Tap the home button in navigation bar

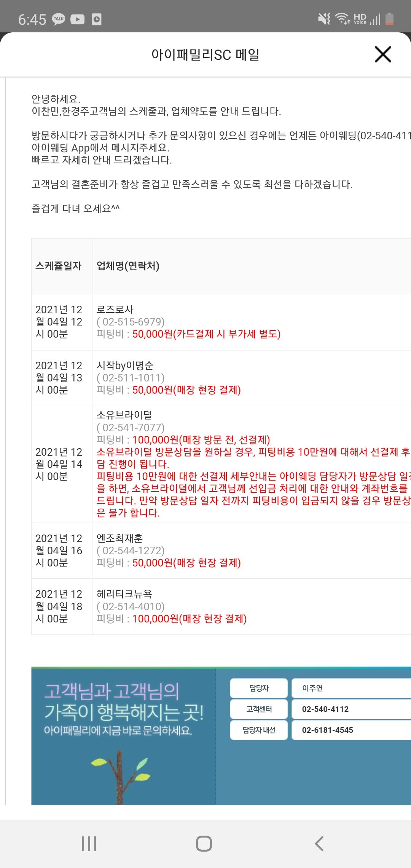coord(204,843)
